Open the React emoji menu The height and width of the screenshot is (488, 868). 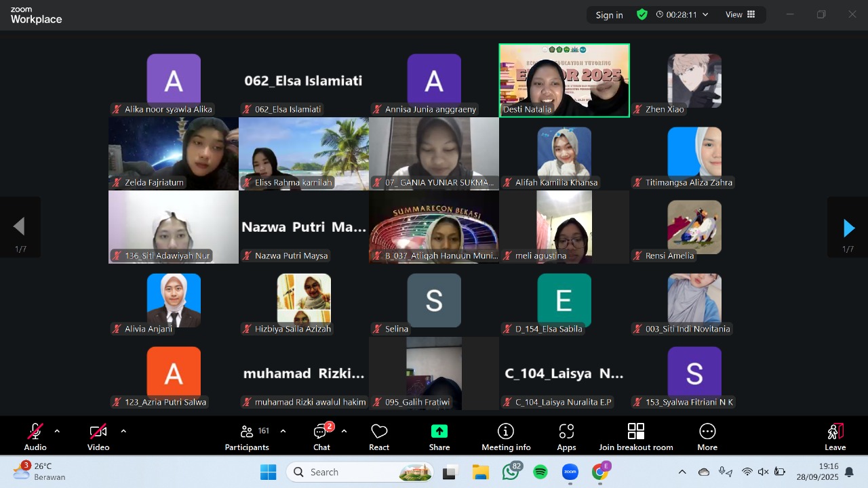tap(379, 437)
